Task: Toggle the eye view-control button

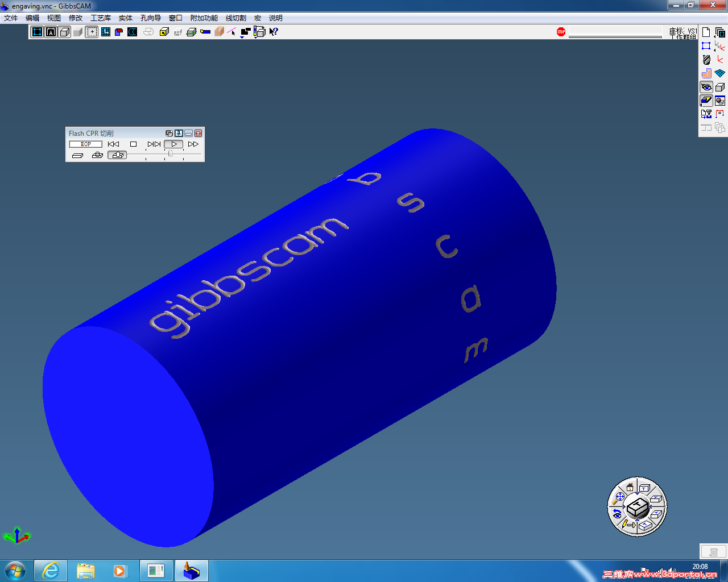Action: pos(706,87)
